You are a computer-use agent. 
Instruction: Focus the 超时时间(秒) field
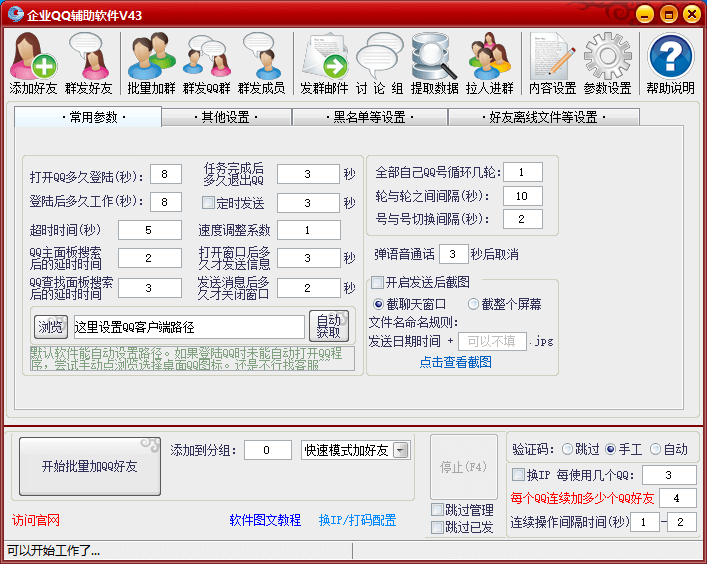(x=150, y=230)
